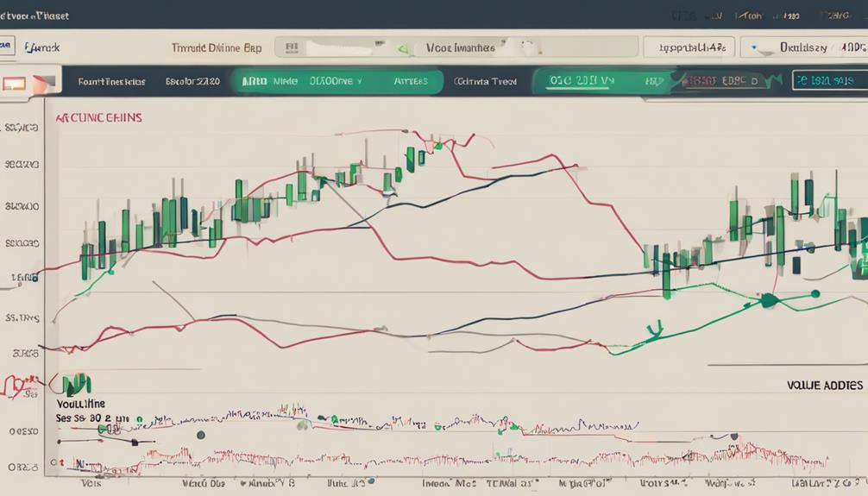Click the green Y marker on lower trend line
The width and height of the screenshot is (868, 496).
point(653,327)
